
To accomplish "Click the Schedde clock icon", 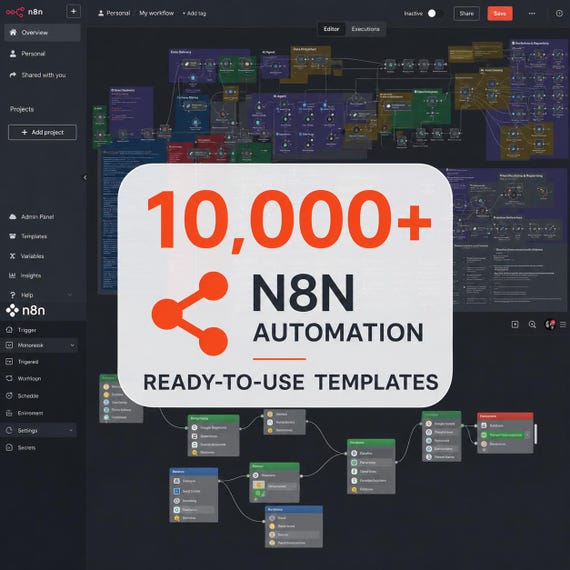I will point(9,396).
